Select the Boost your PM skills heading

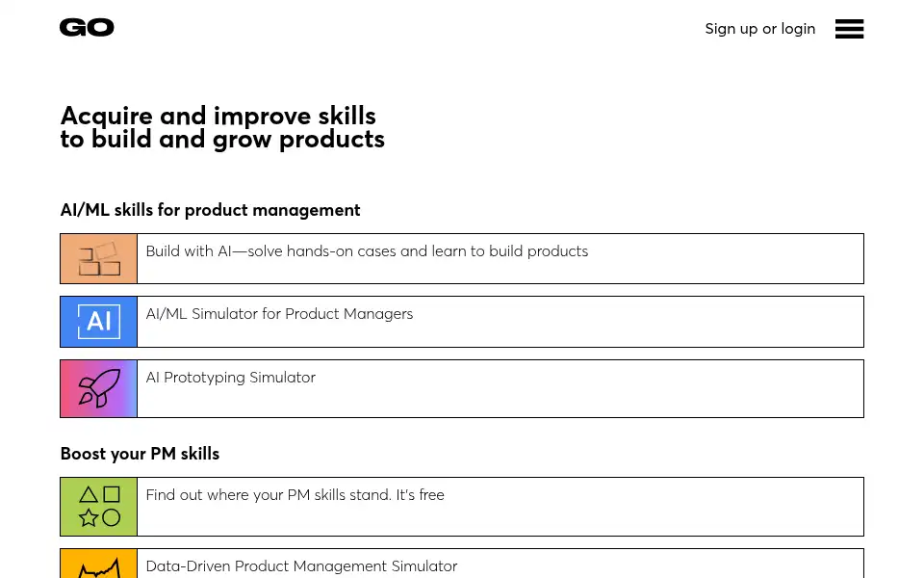coord(140,454)
